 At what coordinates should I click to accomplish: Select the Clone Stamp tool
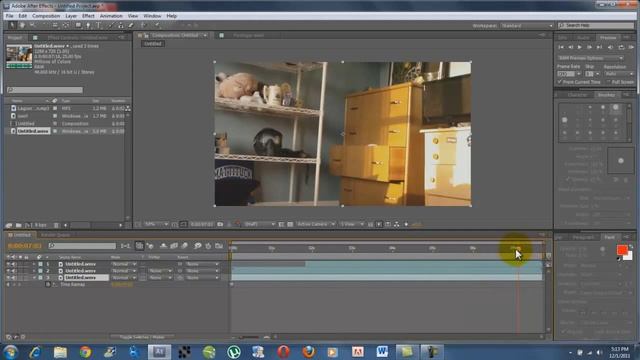click(120, 25)
